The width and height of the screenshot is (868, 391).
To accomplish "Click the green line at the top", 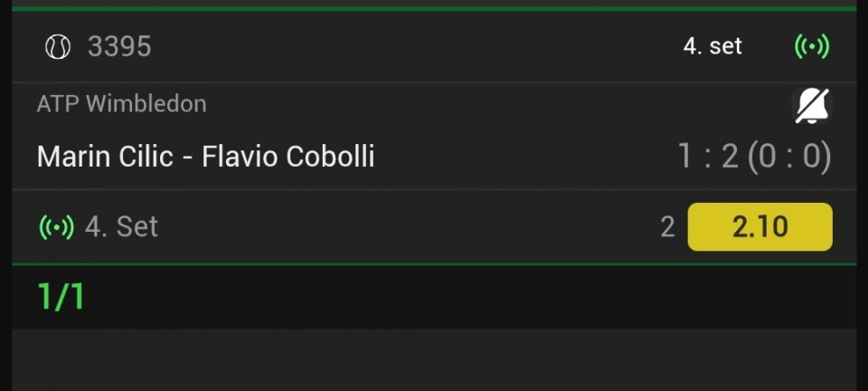I will (434, 8).
